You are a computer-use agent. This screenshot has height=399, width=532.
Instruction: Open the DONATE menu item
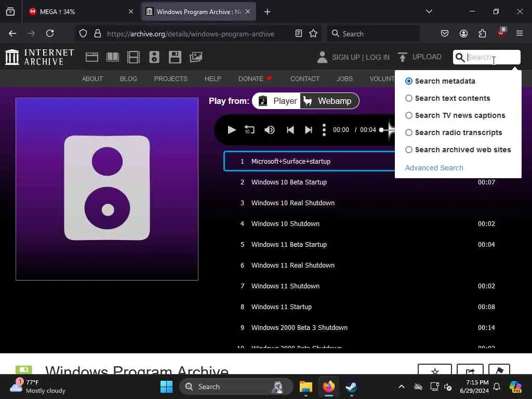pyautogui.click(x=255, y=79)
